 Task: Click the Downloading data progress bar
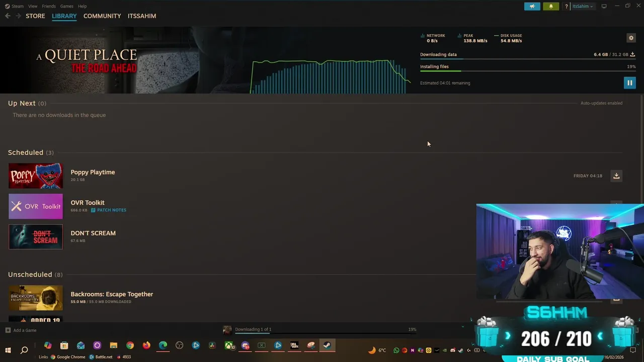click(528, 59)
